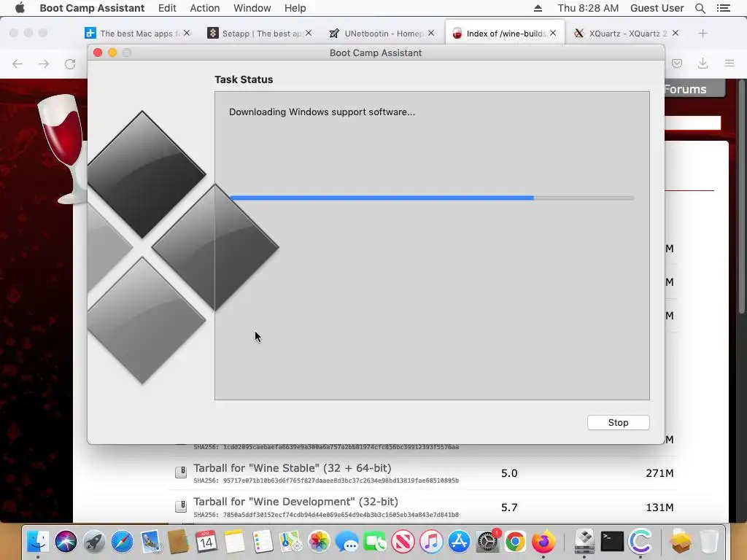Open the Help menu
The image size is (747, 560).
point(295,8)
